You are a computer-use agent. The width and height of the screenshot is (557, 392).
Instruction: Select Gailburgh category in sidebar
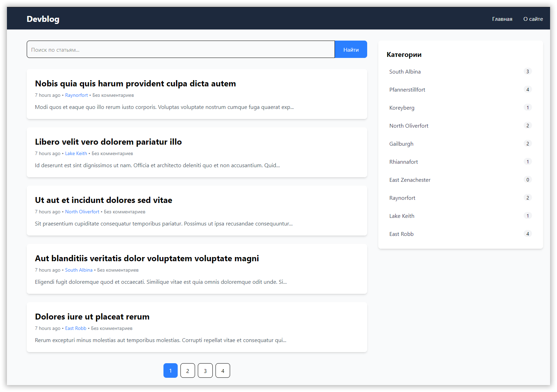[401, 144]
